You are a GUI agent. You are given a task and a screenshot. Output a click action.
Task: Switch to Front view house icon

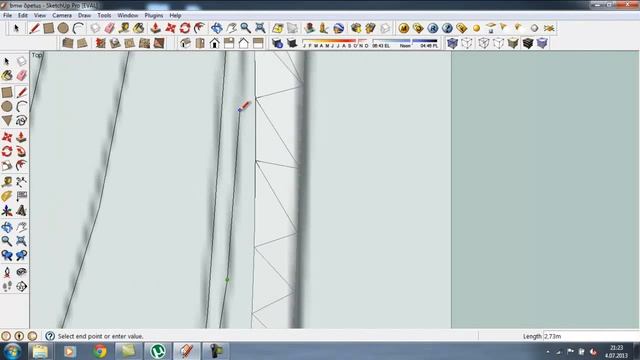click(x=214, y=43)
